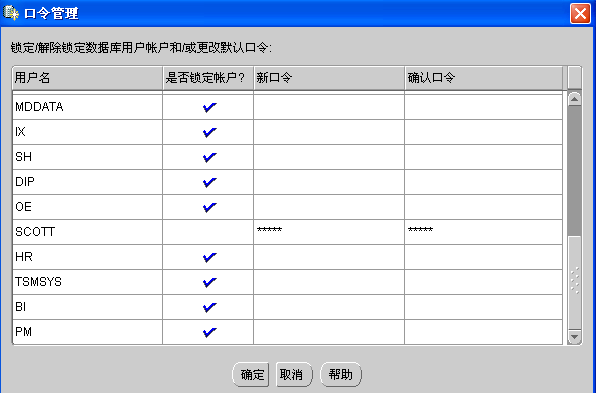This screenshot has width=596, height=393.
Task: Click the scrollbar up arrow
Action: click(574, 99)
